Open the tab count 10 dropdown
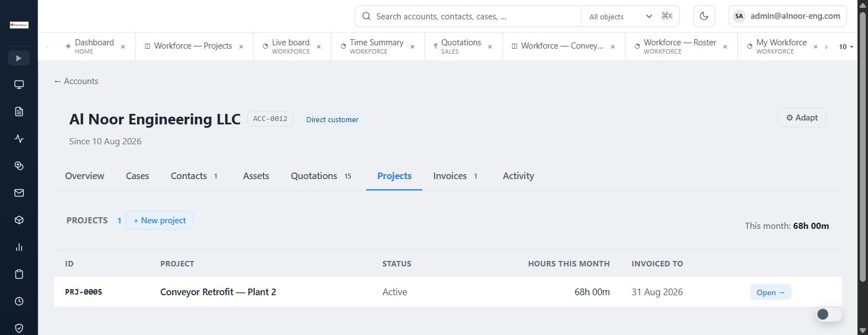Screen dimensions: 868x335 (x=845, y=46)
